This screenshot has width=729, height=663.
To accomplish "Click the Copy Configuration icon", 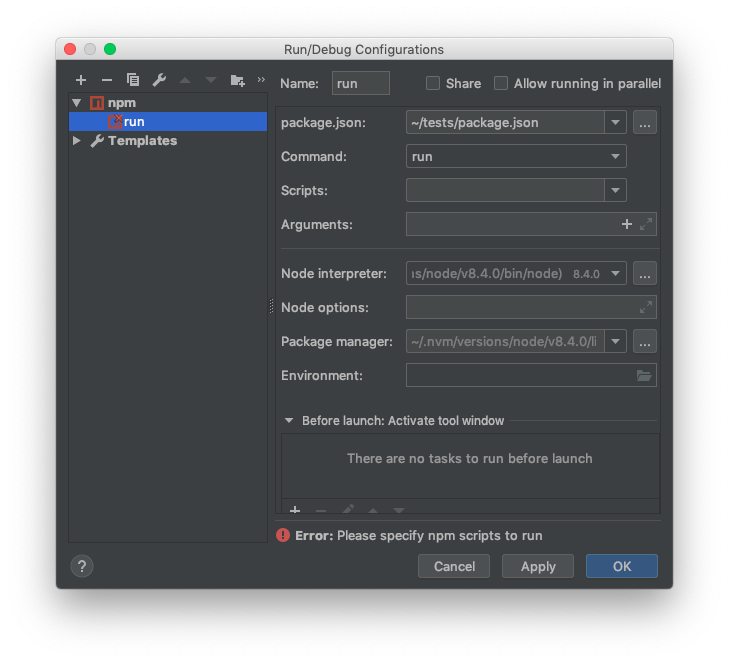I will click(x=133, y=80).
